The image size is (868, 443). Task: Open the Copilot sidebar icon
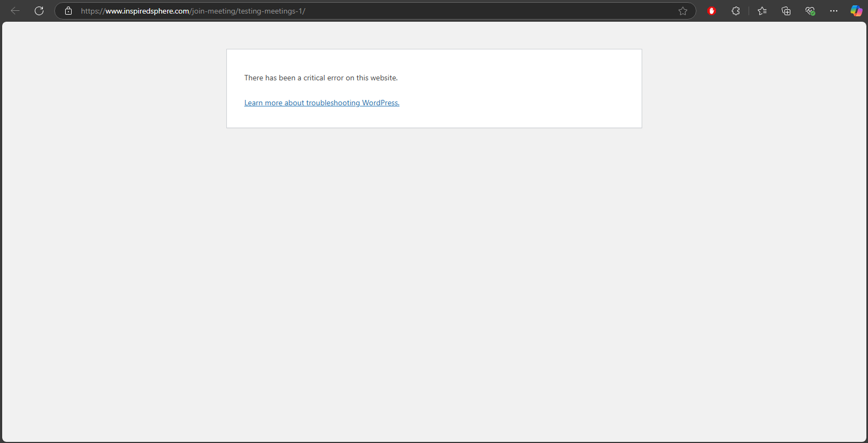[856, 11]
